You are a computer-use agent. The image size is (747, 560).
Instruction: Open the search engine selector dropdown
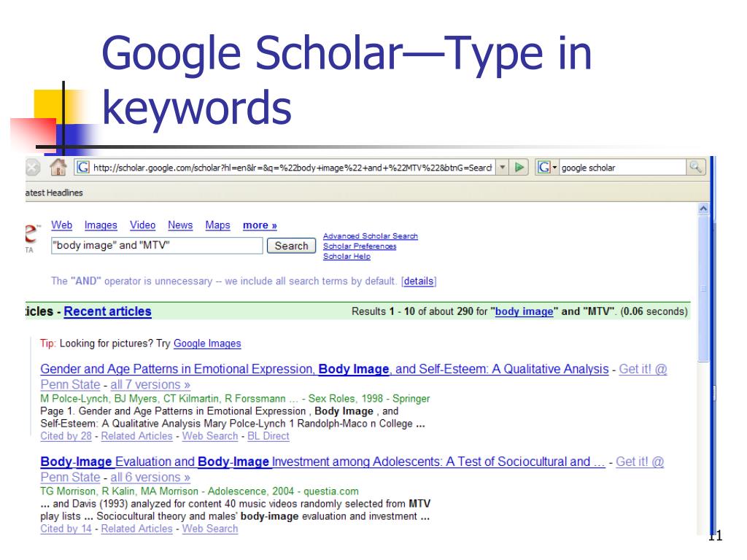pos(546,167)
